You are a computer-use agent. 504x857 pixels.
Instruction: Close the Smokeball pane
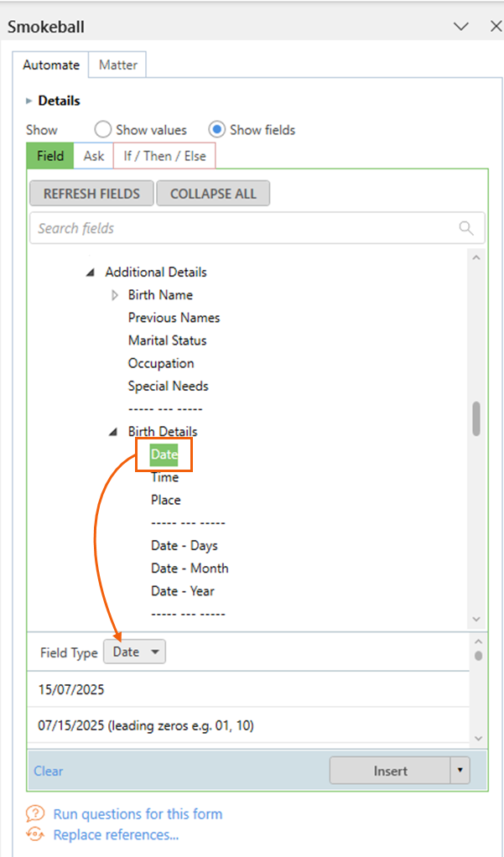pos(496,26)
